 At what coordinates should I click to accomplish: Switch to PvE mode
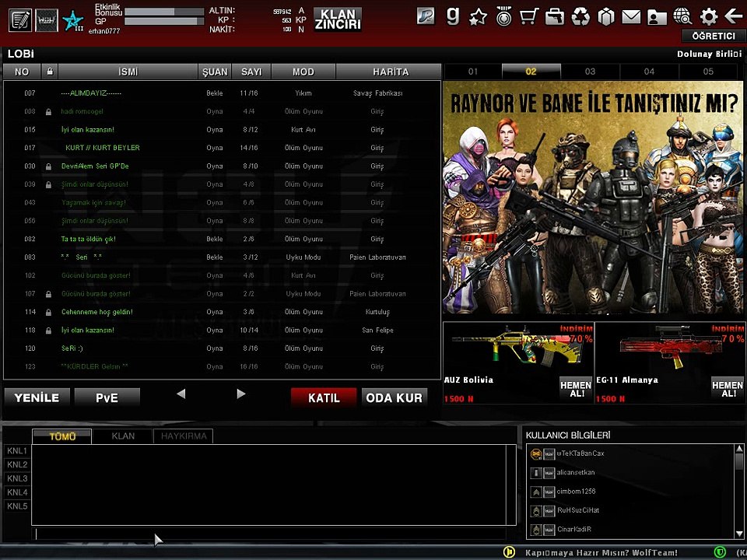107,397
